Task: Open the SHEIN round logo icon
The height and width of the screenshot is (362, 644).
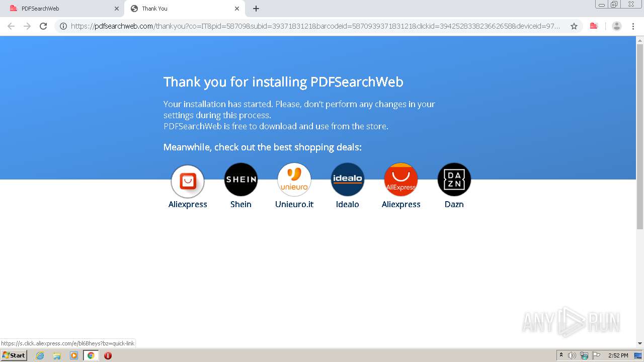Action: [x=241, y=179]
